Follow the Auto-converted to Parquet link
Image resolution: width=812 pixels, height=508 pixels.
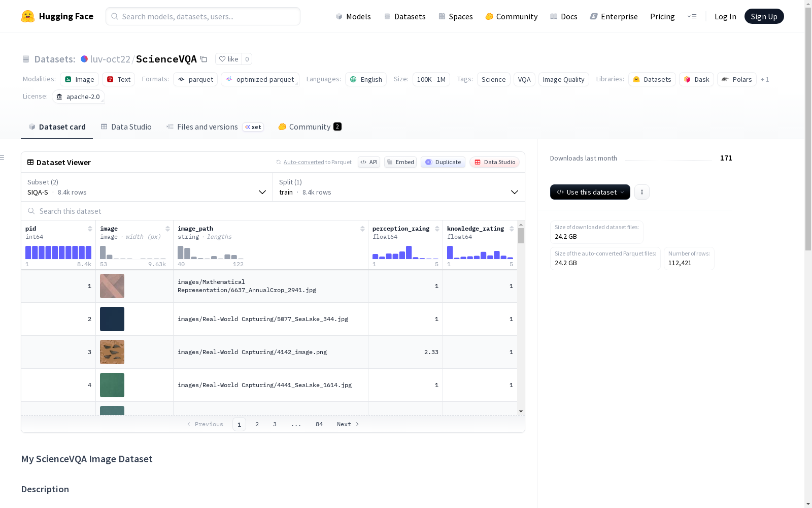[317, 162]
